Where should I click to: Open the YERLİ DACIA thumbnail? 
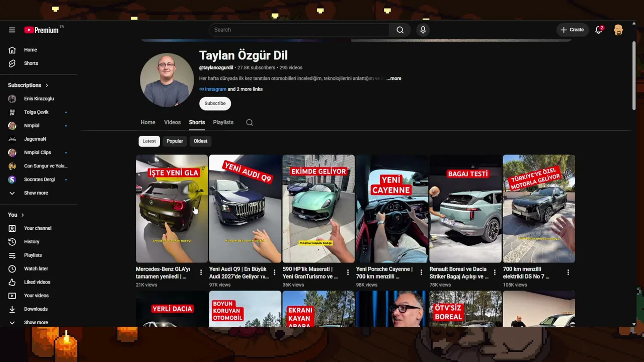172,309
